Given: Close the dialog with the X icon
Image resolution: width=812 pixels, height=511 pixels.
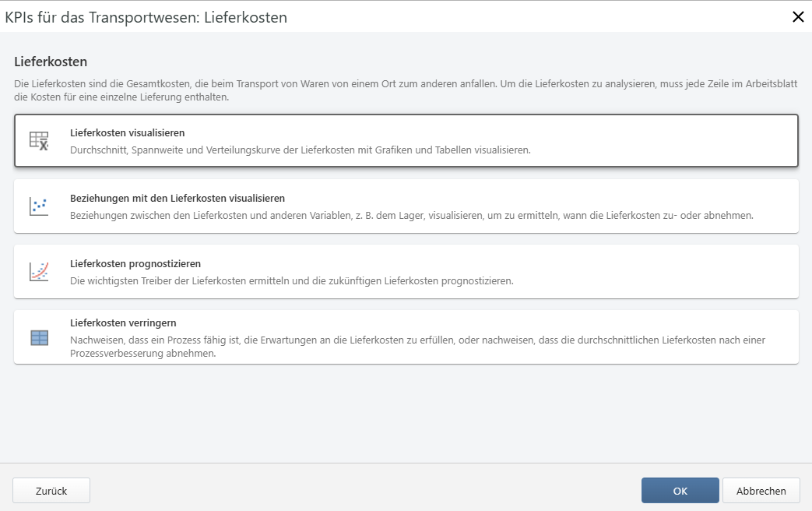Looking at the screenshot, I should pyautogui.click(x=796, y=17).
